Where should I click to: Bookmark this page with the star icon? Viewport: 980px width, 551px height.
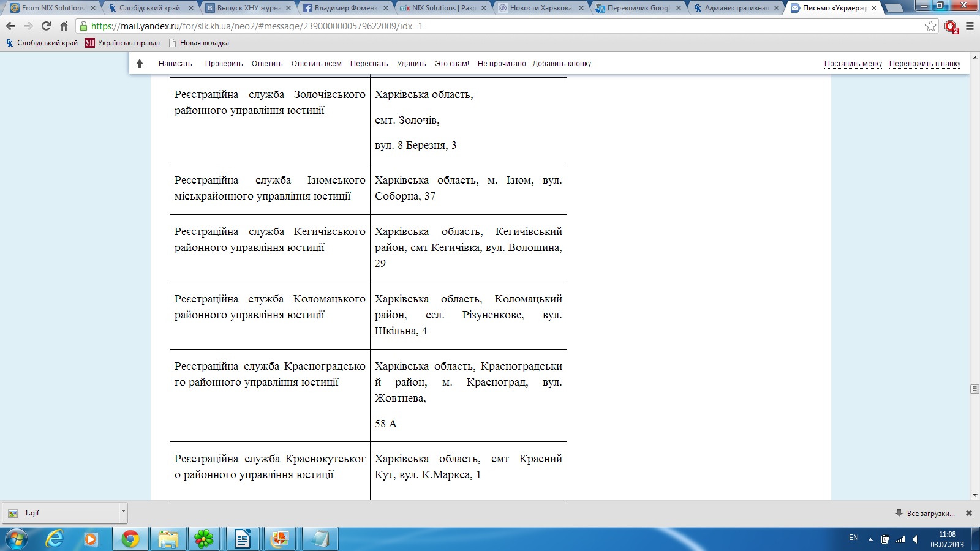click(930, 26)
